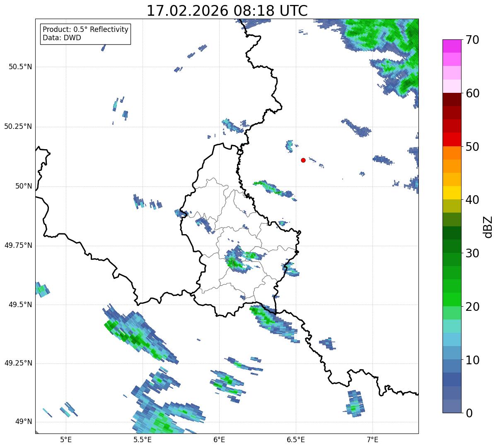Click the red station marker dot
Image resolution: width=498 pixels, height=448 pixels.
pyautogui.click(x=303, y=160)
